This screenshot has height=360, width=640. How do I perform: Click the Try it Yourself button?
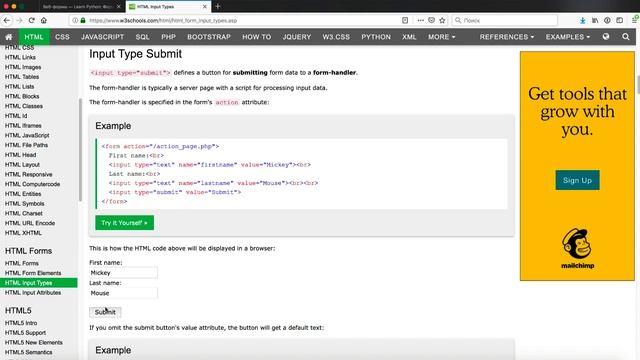(x=124, y=222)
